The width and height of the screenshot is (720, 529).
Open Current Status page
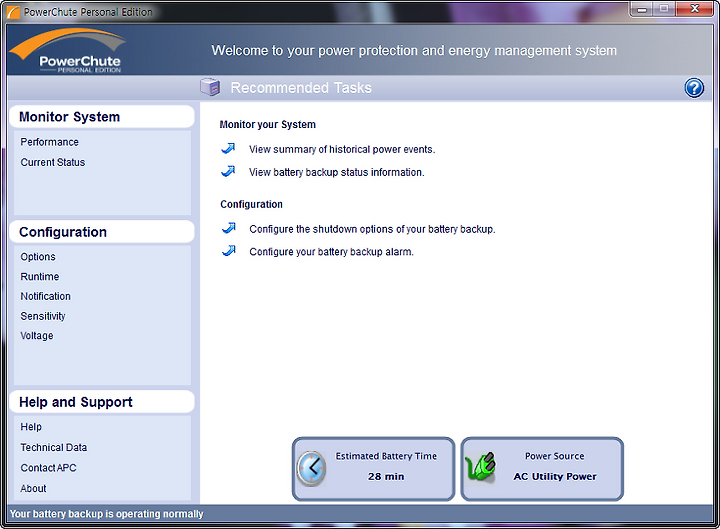52,162
